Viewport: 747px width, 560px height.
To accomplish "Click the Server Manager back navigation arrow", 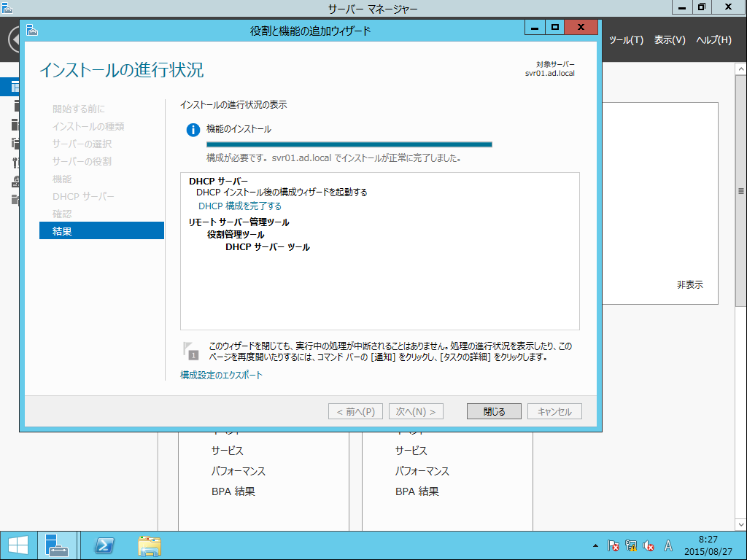I will [x=15, y=40].
